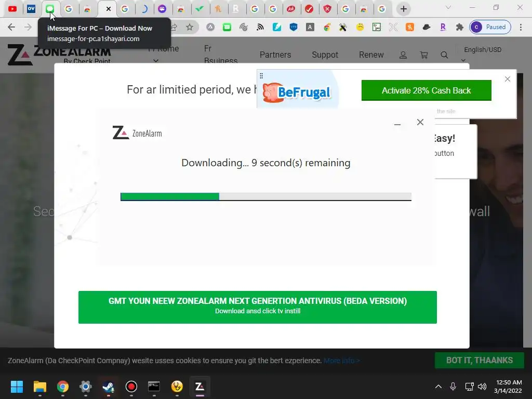
Task: Open the Chrome three-dot menu
Action: click(x=521, y=27)
